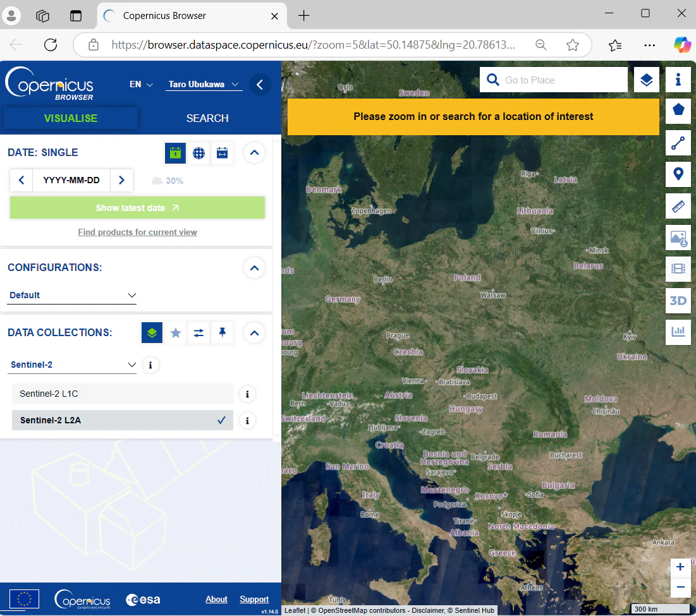
Task: Click the Copernicus Browser logo
Action: [49, 84]
